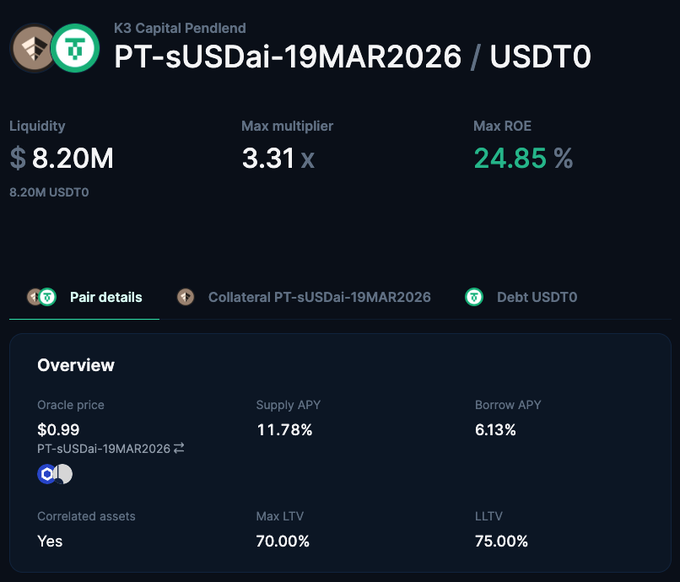Image resolution: width=680 pixels, height=582 pixels.
Task: Click the 3.31 x Max multiplier value
Action: pyautogui.click(x=277, y=158)
